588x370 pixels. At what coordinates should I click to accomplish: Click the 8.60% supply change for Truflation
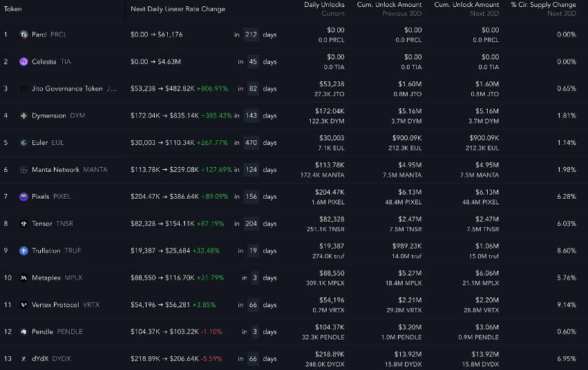click(x=567, y=251)
